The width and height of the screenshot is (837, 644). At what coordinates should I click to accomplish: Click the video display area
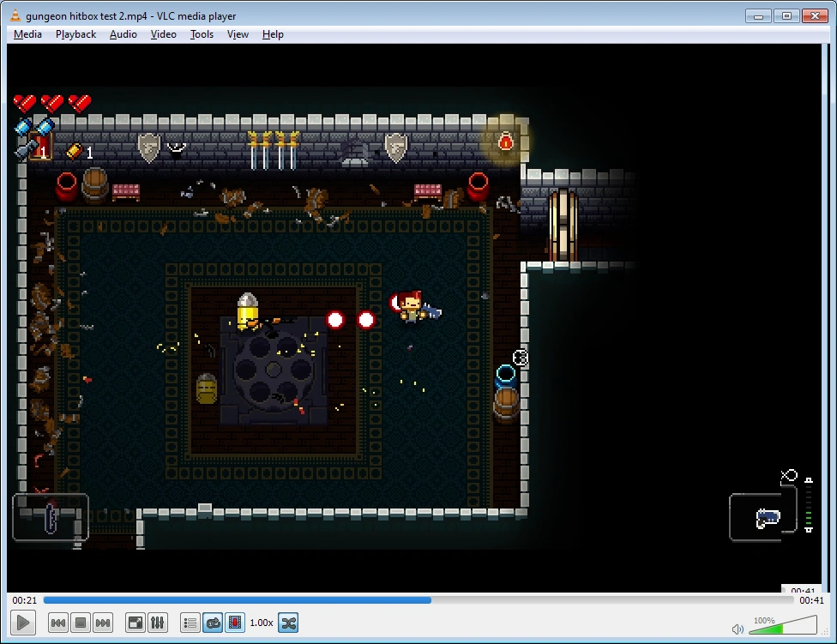point(414,318)
